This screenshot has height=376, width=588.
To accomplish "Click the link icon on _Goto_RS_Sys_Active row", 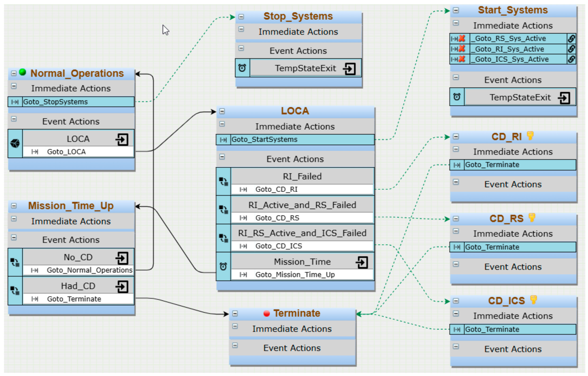I will coord(571,38).
